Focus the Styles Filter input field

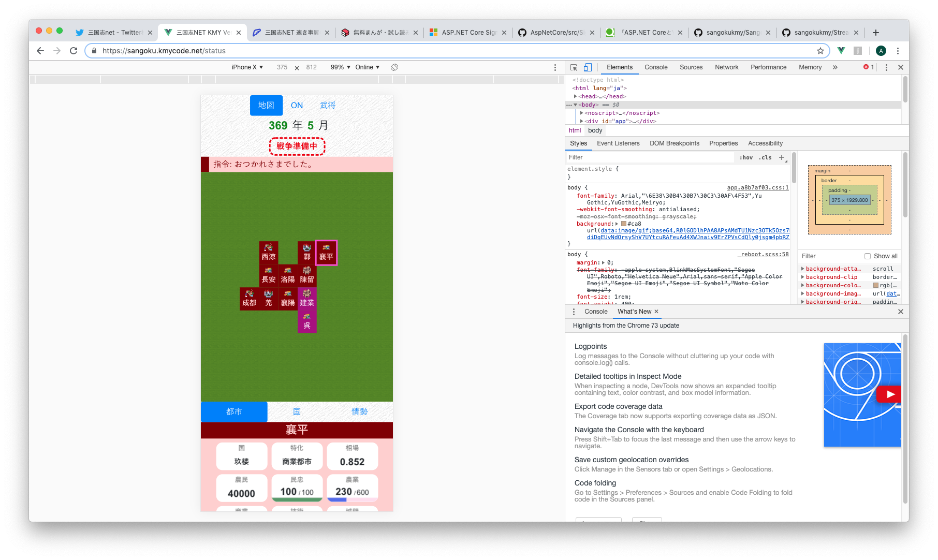click(x=650, y=157)
